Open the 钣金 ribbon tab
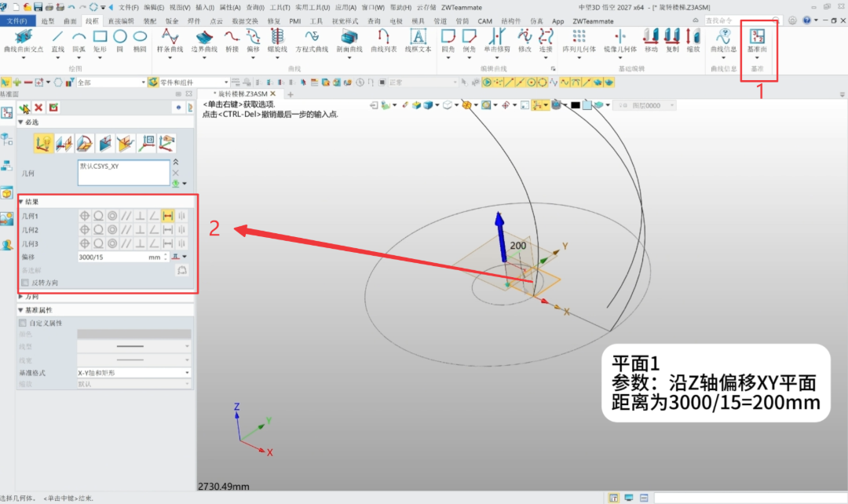 click(172, 21)
